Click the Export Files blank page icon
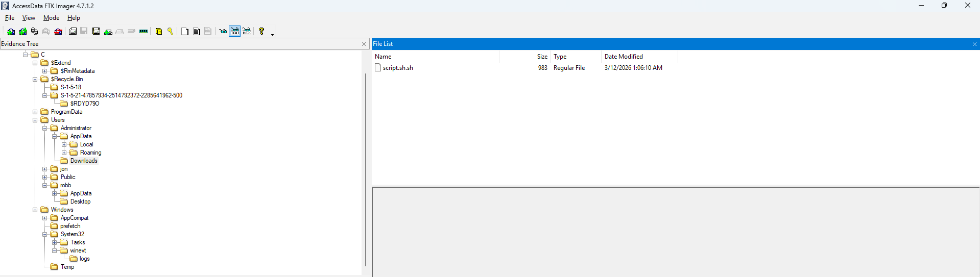The height and width of the screenshot is (277, 980). (185, 32)
